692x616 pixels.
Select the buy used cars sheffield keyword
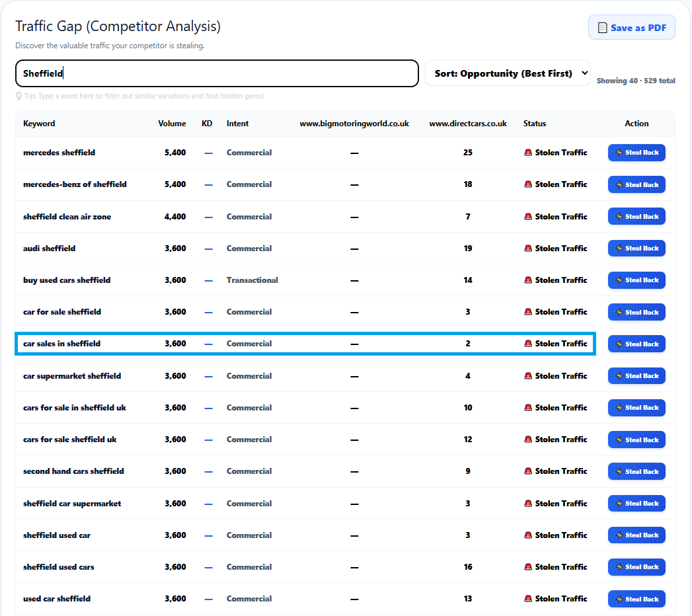tap(67, 280)
